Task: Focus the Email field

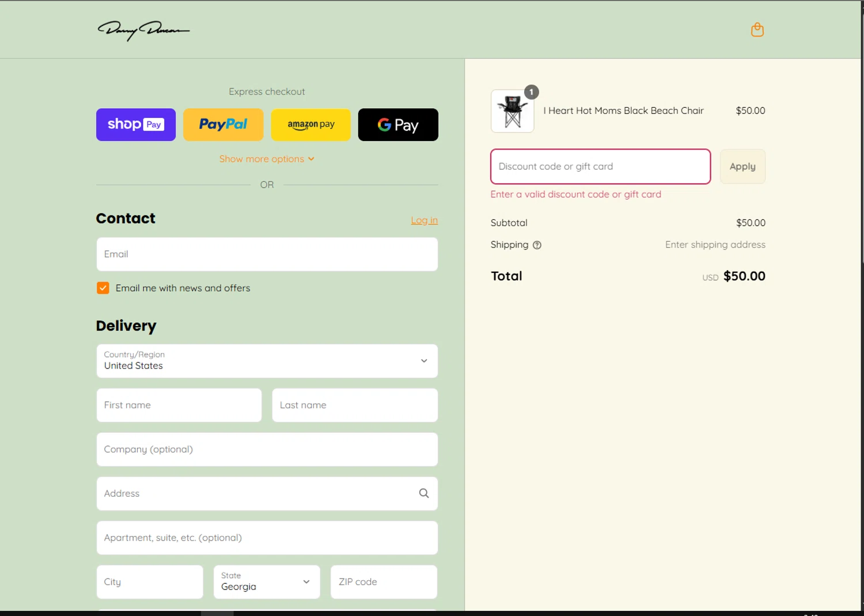Action: pos(267,254)
